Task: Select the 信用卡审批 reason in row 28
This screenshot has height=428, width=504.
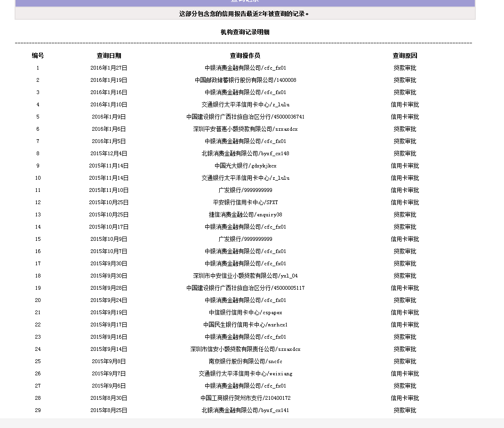Action: 405,398
